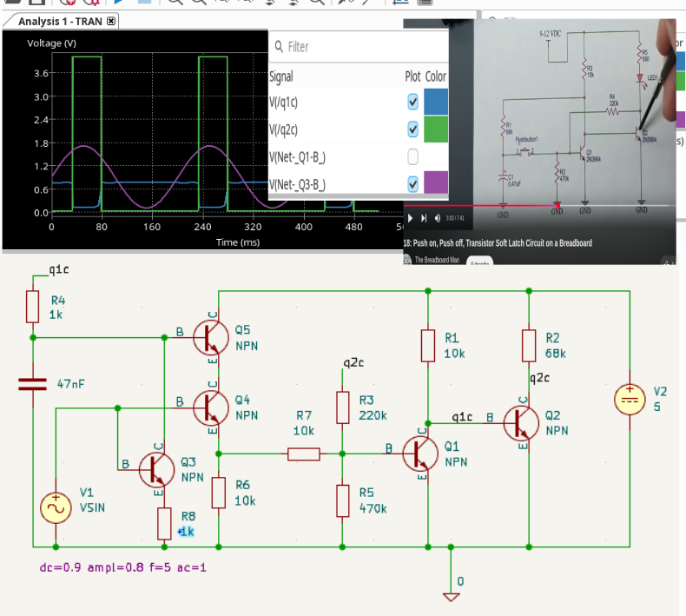Select the Q5 NPN transistor symbol
This screenshot has width=686, height=616.
tap(211, 338)
